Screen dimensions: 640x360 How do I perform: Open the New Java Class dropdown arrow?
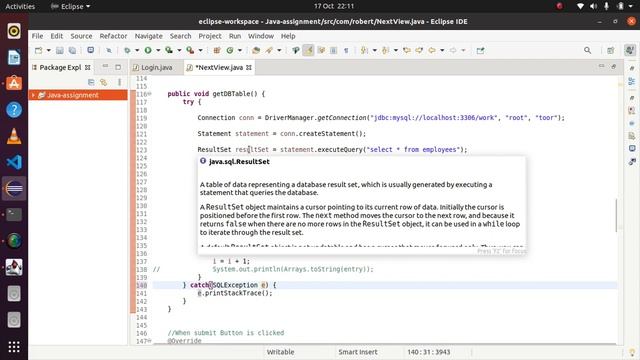coord(240,50)
